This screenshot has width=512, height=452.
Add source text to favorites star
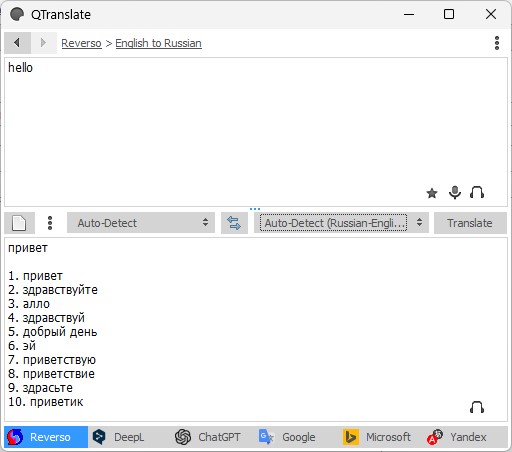coord(432,193)
